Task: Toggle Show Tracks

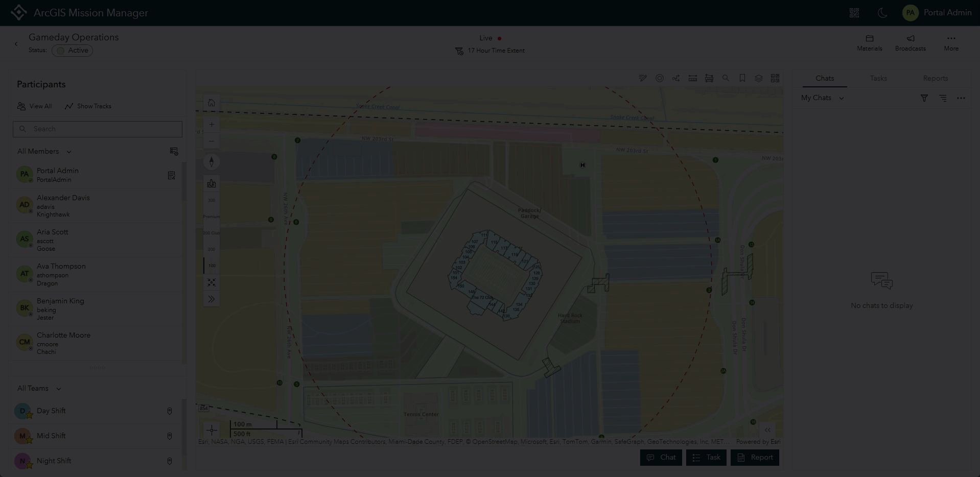Action: click(x=88, y=106)
